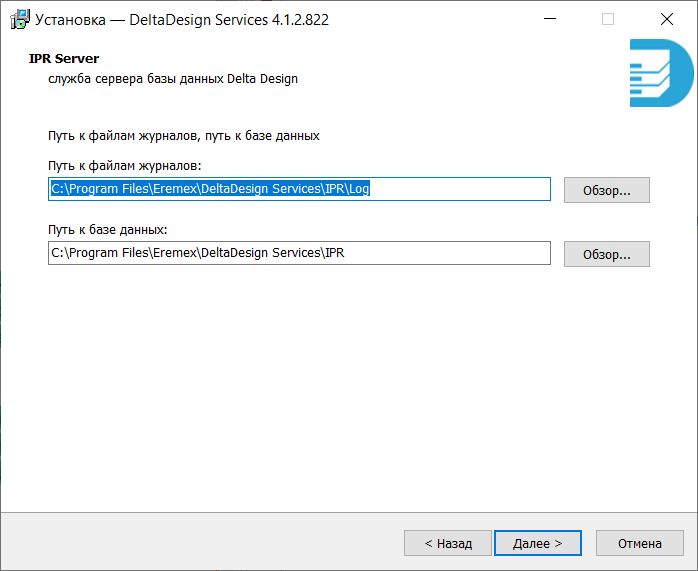Go back with the Назад button
This screenshot has height=571, width=698.
click(448, 543)
